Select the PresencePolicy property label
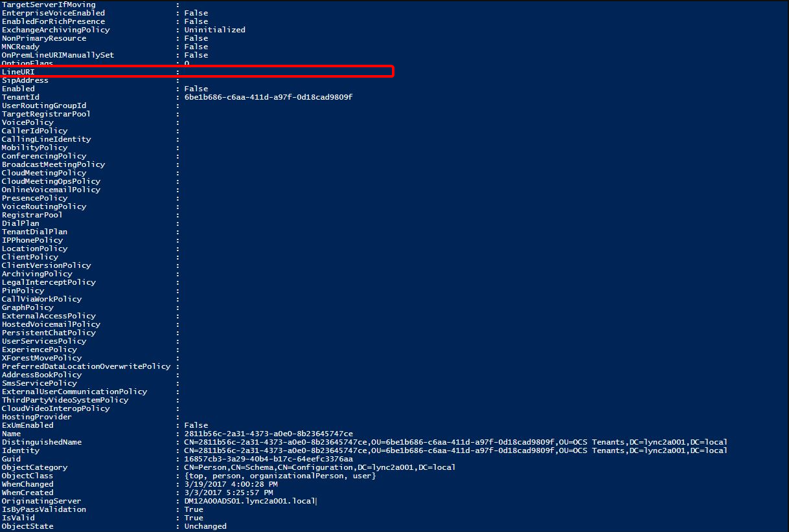The height and width of the screenshot is (532, 789). pyautogui.click(x=34, y=198)
